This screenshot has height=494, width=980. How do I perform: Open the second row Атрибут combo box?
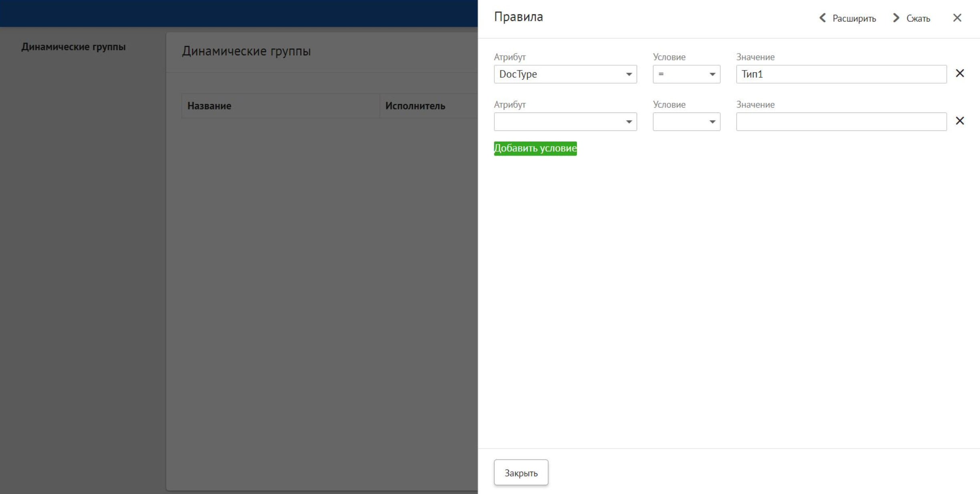pos(565,122)
